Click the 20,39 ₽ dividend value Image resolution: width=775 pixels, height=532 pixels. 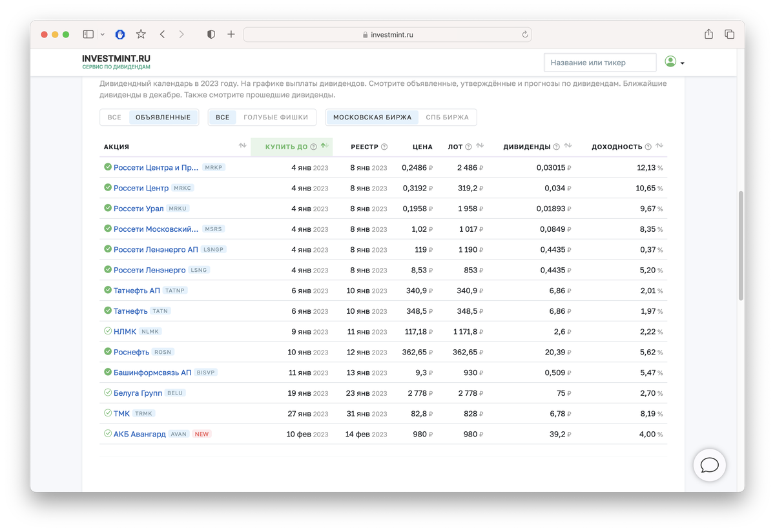click(558, 353)
